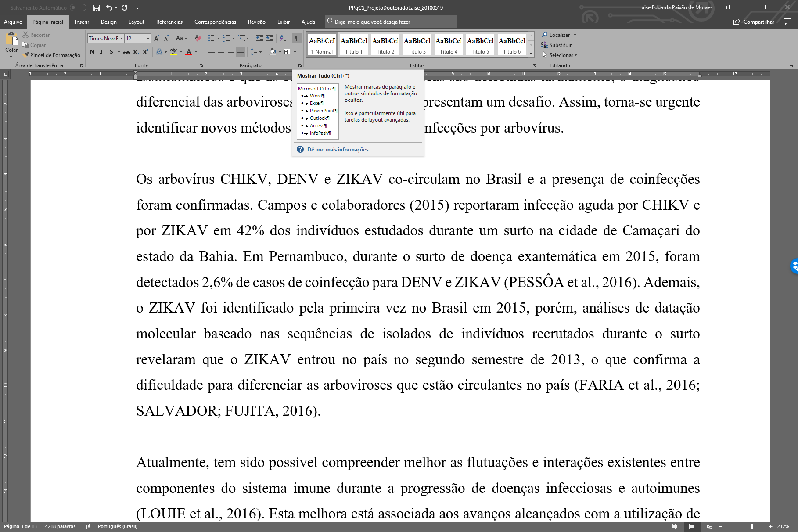Click the Align Right icon
The width and height of the screenshot is (798, 532).
(231, 52)
